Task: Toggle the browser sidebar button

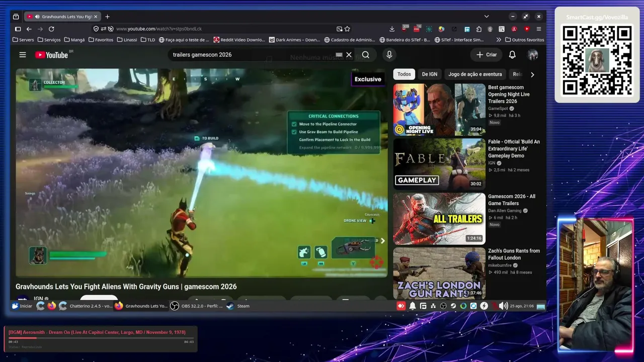Action: 18,29
